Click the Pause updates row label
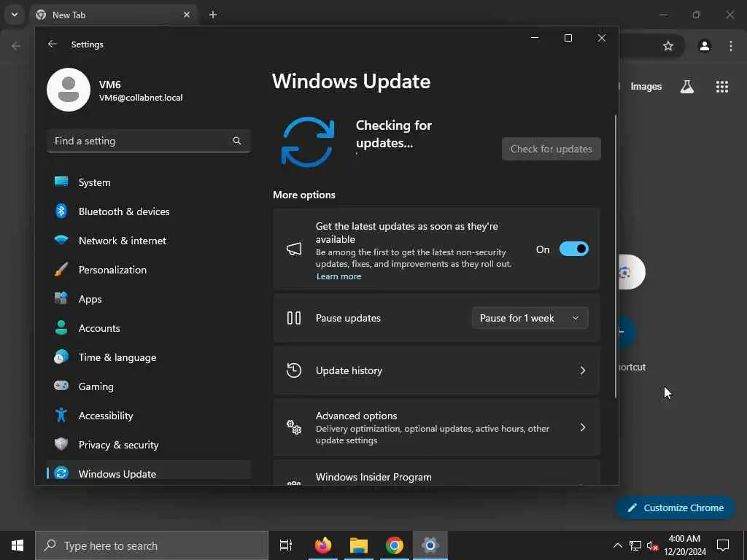 click(348, 318)
